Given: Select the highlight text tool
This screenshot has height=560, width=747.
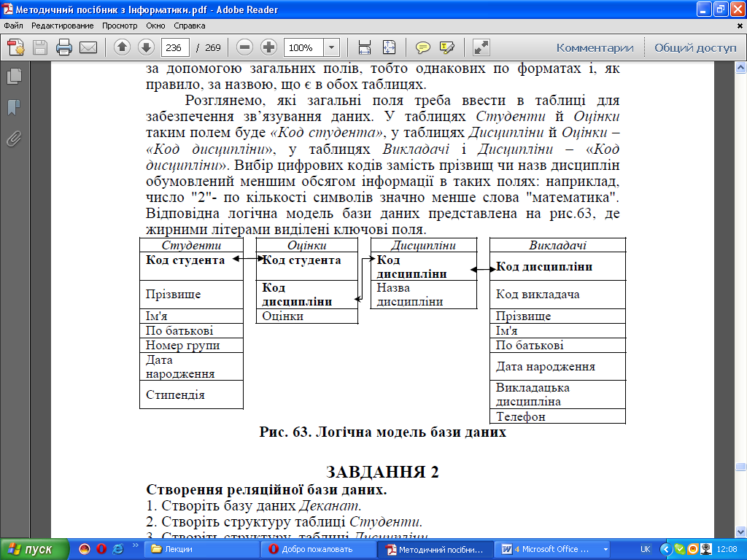Looking at the screenshot, I should 447,47.
